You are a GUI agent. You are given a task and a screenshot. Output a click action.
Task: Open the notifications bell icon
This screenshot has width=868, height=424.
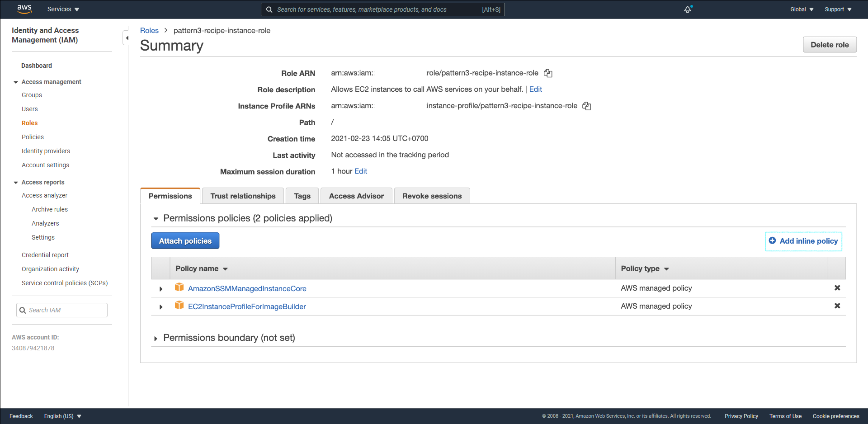click(x=688, y=9)
